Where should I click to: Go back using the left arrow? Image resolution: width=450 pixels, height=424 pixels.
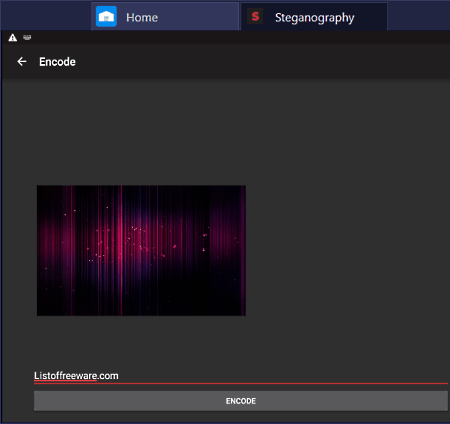22,62
